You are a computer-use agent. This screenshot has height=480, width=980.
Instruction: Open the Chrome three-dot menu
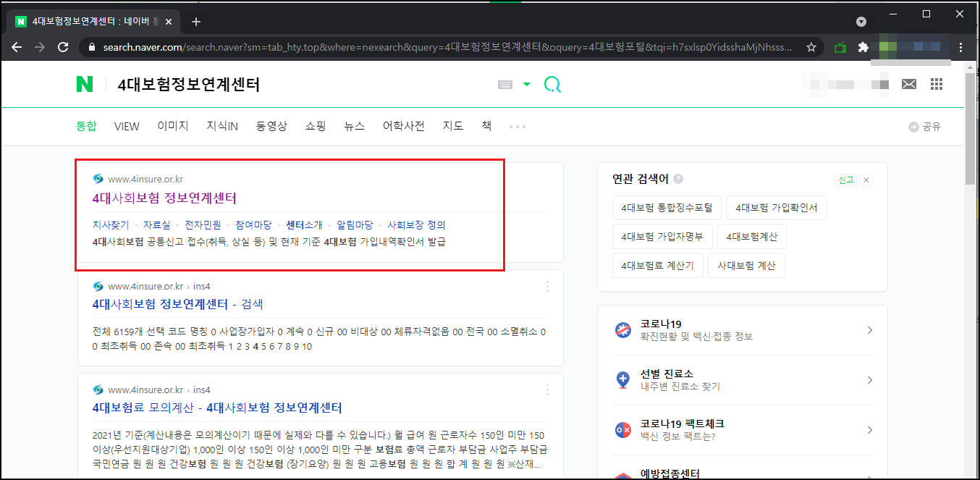961,47
